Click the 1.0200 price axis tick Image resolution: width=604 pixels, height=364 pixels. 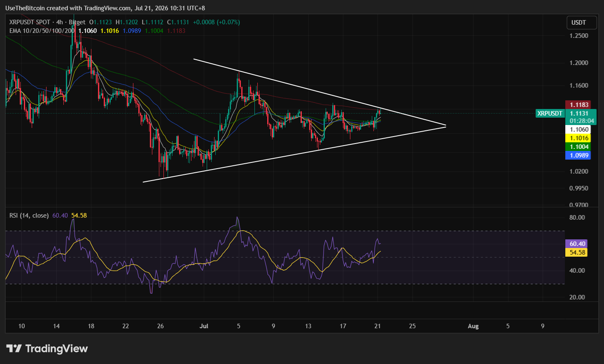click(578, 172)
